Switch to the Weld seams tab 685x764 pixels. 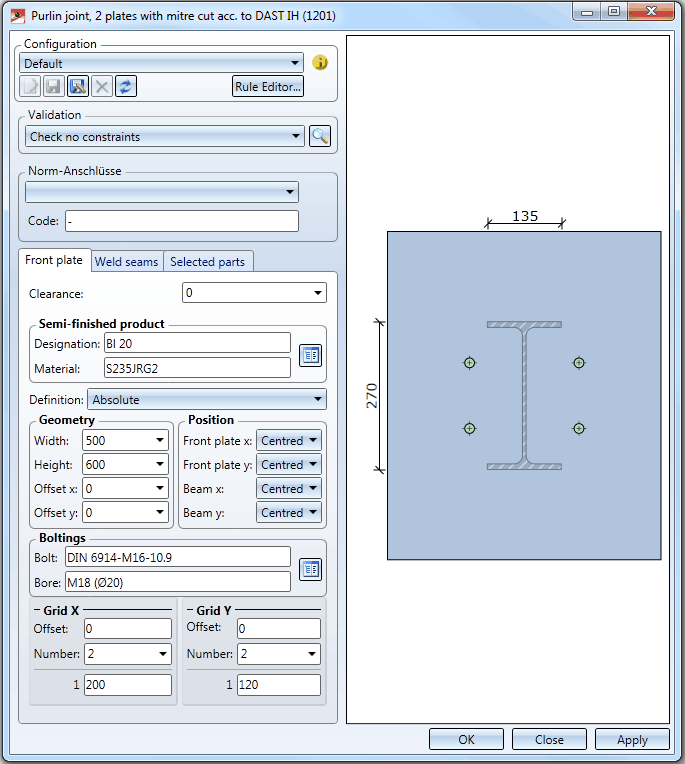pyautogui.click(x=127, y=262)
